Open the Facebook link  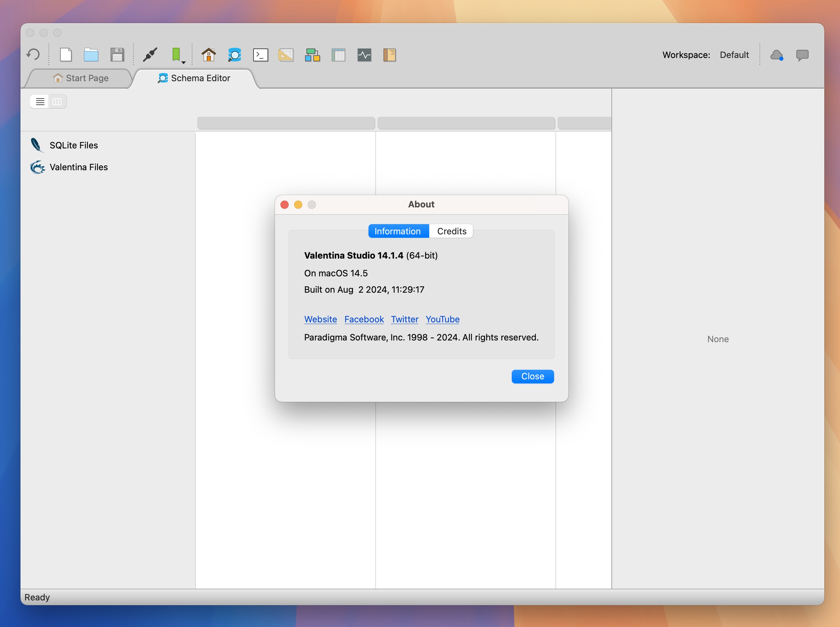click(x=364, y=319)
